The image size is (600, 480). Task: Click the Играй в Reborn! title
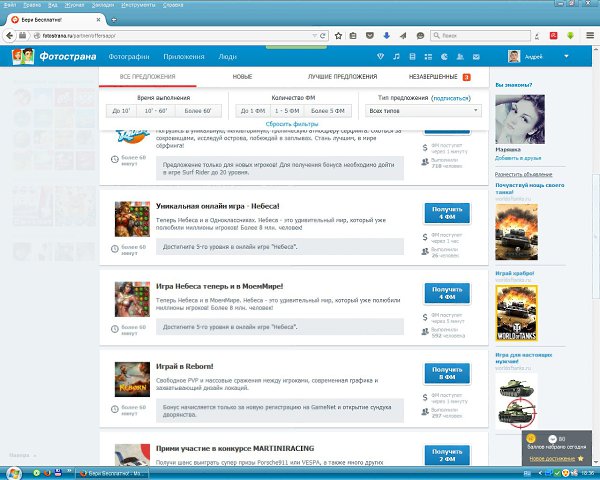coord(184,366)
